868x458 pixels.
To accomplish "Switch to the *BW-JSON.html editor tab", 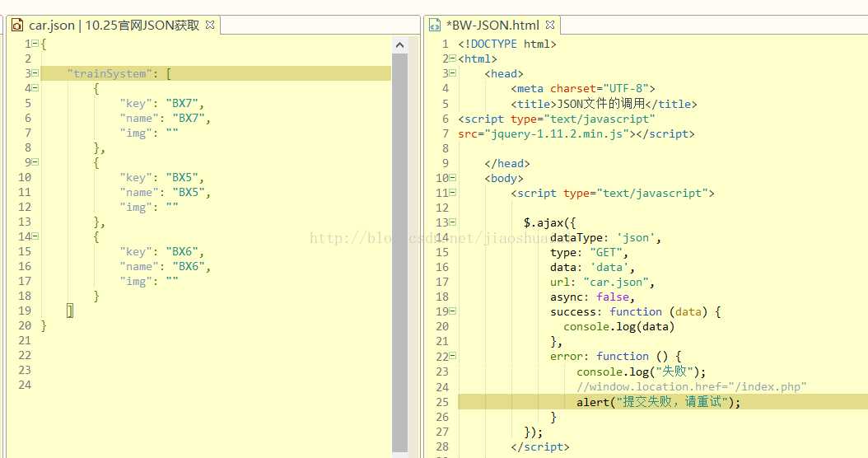I will point(492,26).
